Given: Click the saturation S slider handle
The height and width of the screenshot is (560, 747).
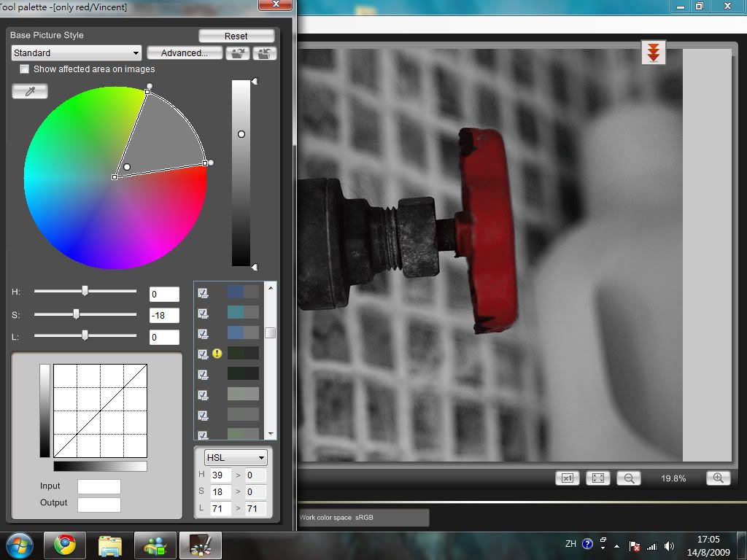Looking at the screenshot, I should [76, 314].
